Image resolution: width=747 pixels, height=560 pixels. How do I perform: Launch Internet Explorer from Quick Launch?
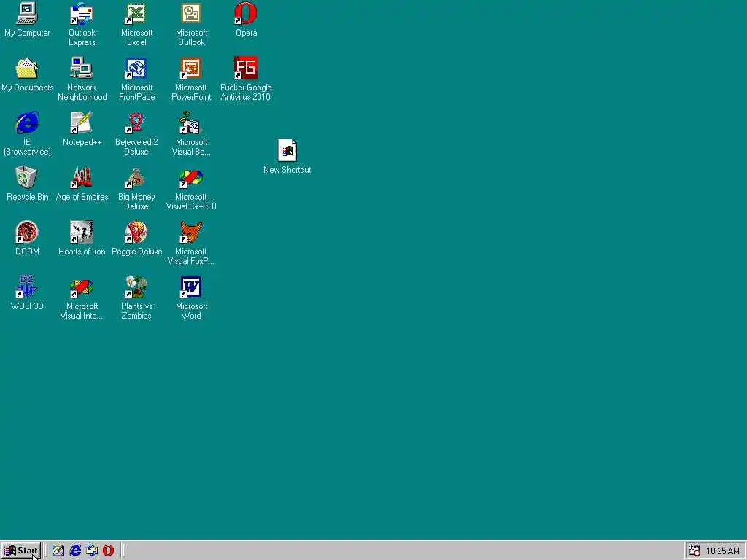click(x=75, y=551)
